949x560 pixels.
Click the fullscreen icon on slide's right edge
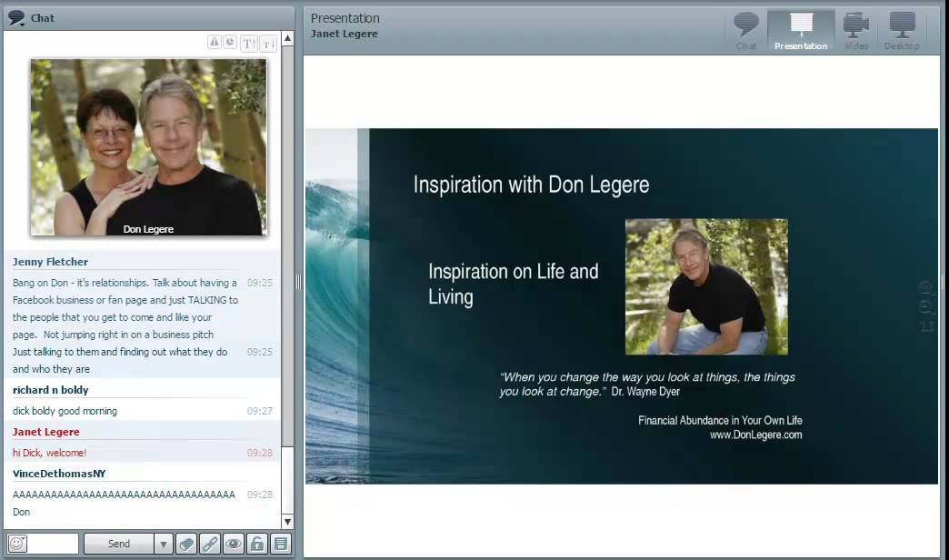926,327
